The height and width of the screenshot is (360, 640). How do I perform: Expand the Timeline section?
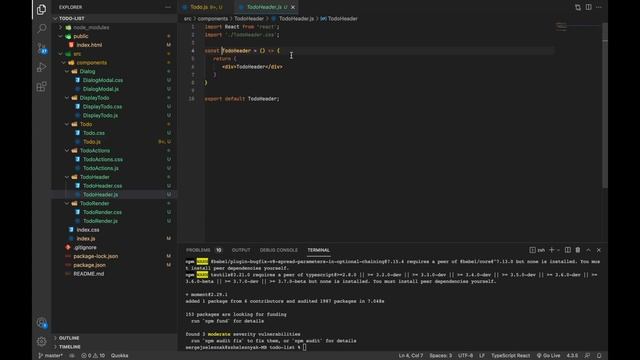point(69,347)
